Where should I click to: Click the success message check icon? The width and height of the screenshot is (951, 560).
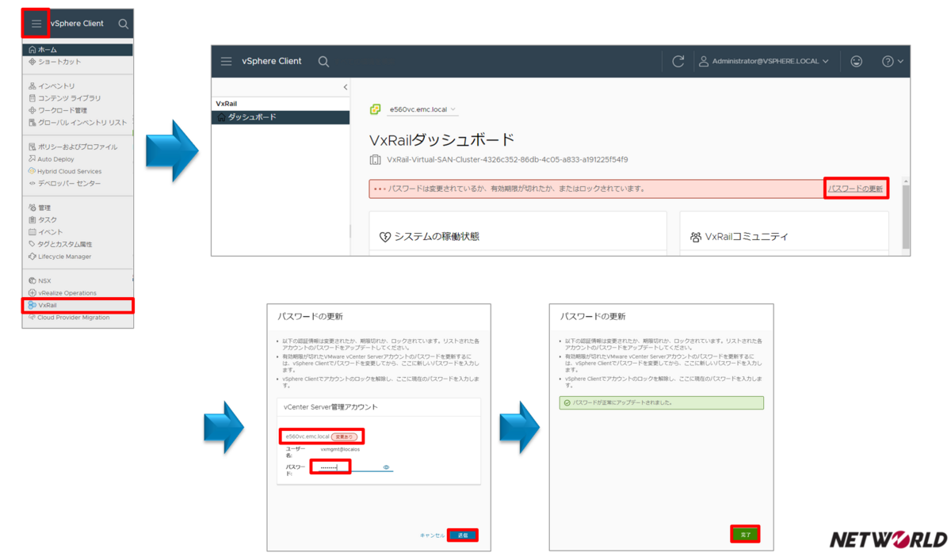point(567,402)
